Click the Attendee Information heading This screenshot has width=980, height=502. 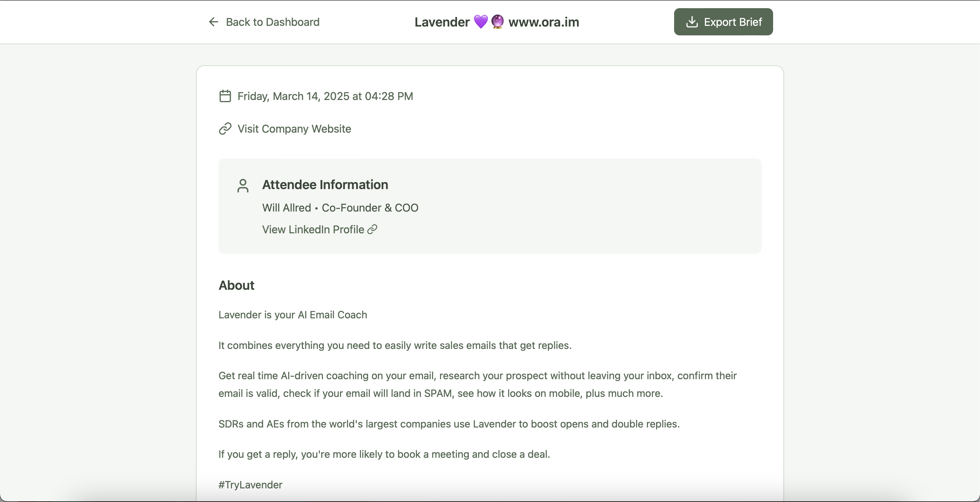coord(325,185)
